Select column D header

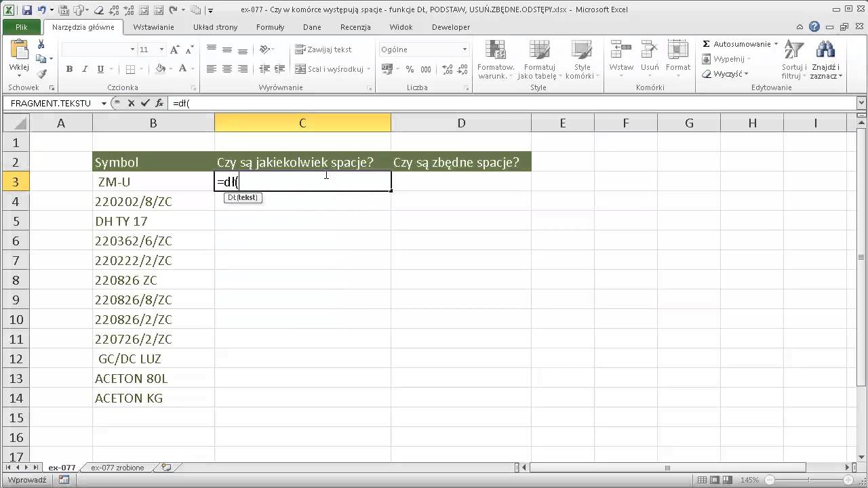click(461, 123)
